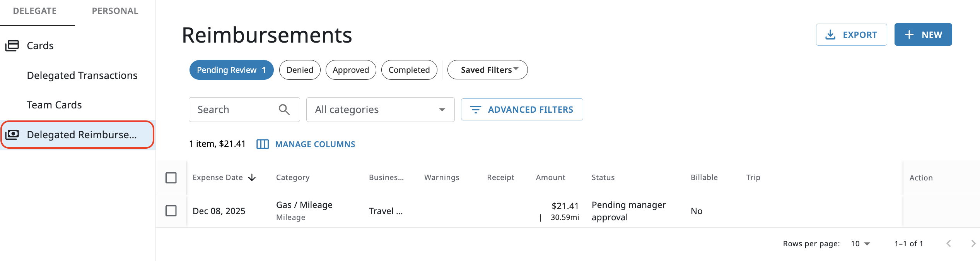This screenshot has width=980, height=261.
Task: Toggle the select-all header checkbox
Action: coord(171,178)
